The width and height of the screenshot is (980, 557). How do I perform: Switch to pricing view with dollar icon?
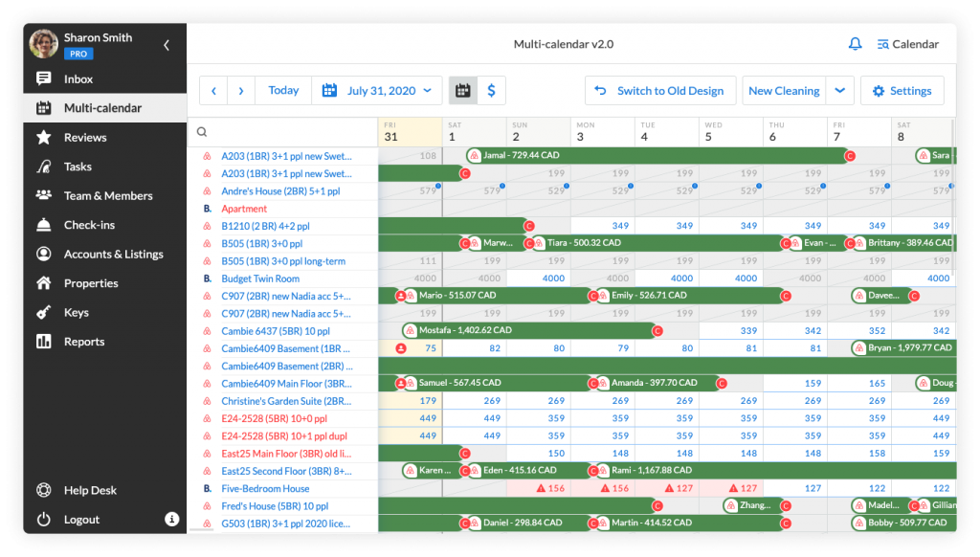pos(491,90)
